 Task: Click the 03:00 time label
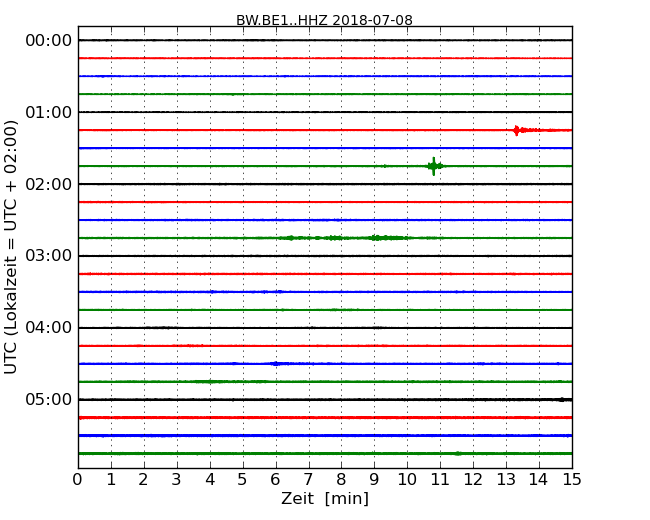pyautogui.click(x=49, y=256)
